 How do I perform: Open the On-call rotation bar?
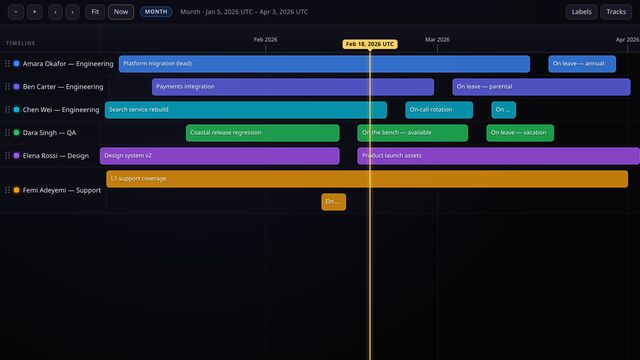439,110
